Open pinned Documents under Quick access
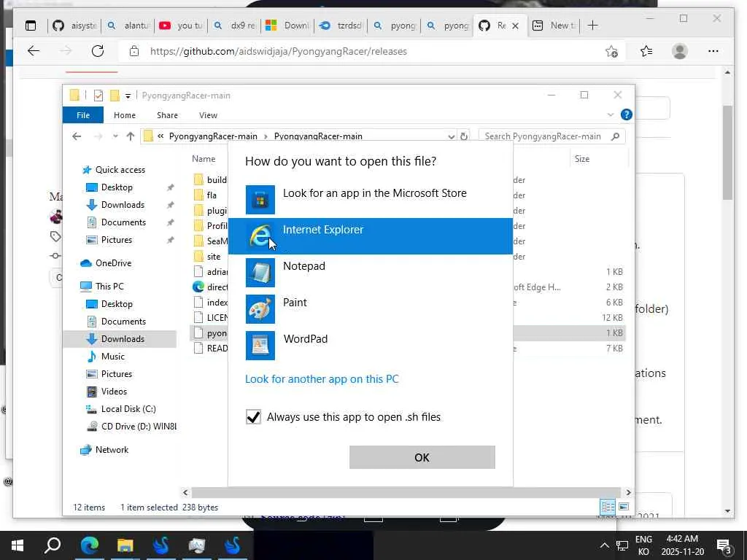This screenshot has width=747, height=560. pyautogui.click(x=123, y=222)
